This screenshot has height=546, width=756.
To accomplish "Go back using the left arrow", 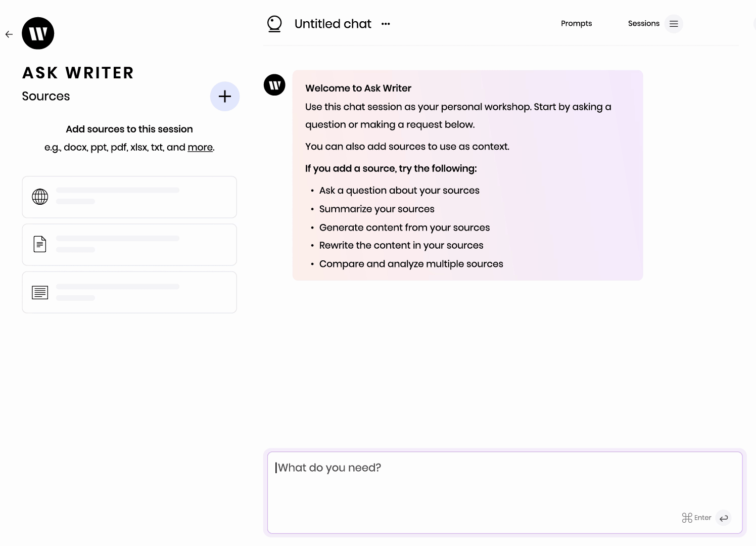I will pos(9,34).
